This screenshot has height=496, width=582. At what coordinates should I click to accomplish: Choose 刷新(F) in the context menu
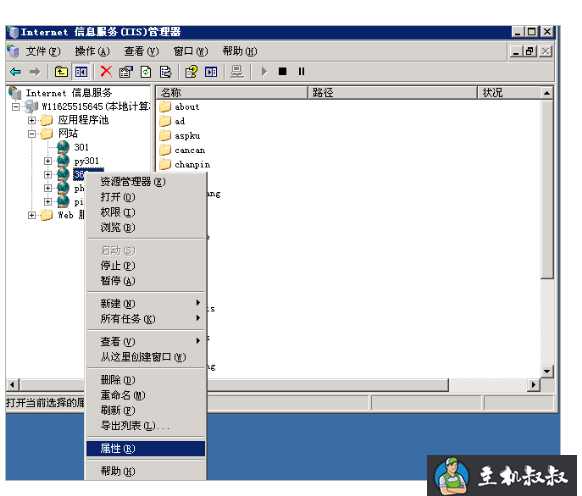[146, 411]
